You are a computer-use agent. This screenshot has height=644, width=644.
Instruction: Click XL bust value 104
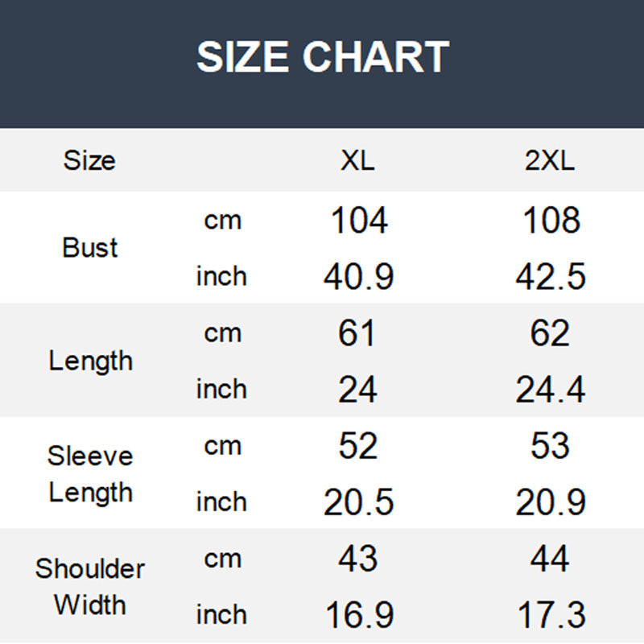(x=359, y=221)
